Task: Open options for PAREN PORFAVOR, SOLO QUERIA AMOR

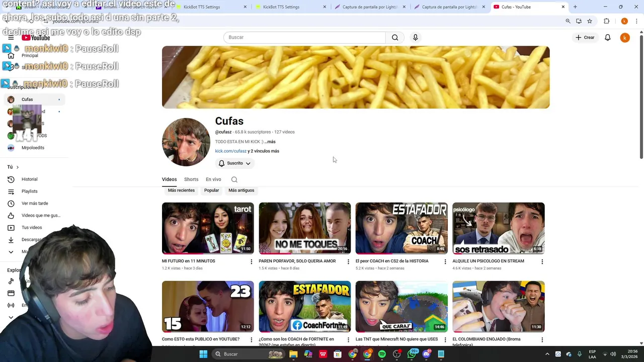Action: pyautogui.click(x=348, y=261)
